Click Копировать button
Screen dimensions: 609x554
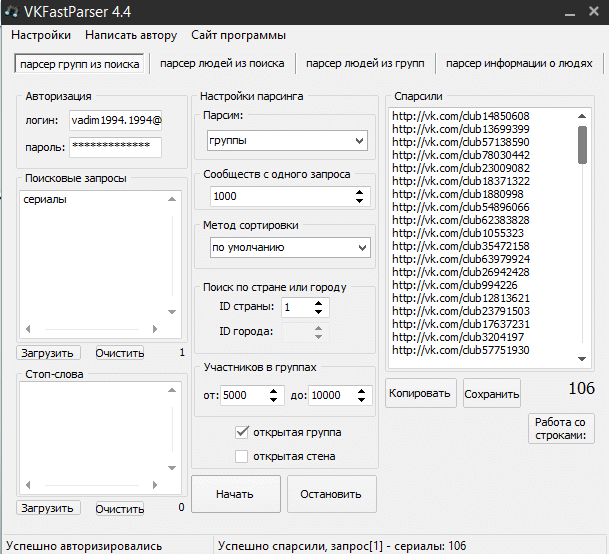click(421, 393)
